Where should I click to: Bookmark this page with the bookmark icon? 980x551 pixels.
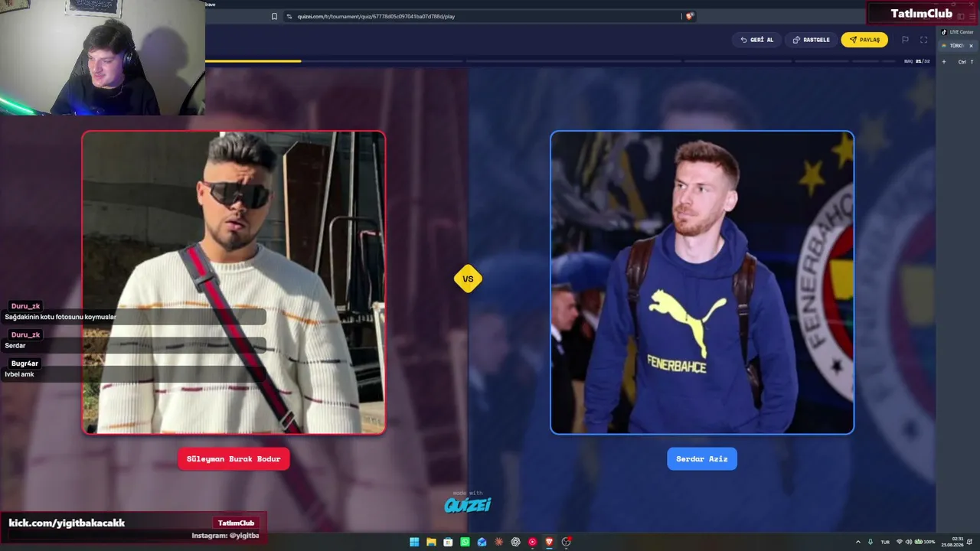pyautogui.click(x=274, y=16)
